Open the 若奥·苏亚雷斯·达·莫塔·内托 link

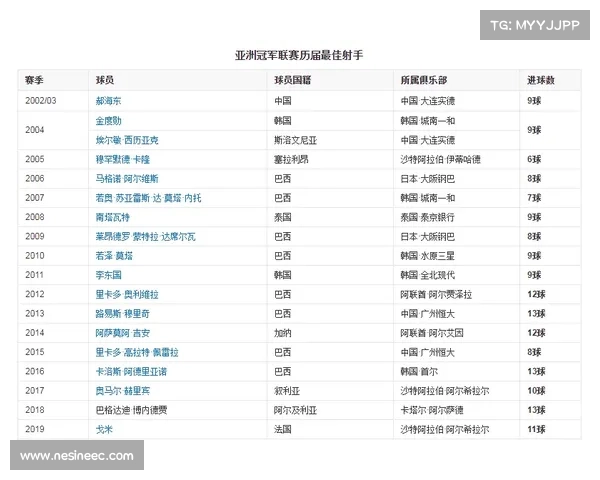[148, 198]
